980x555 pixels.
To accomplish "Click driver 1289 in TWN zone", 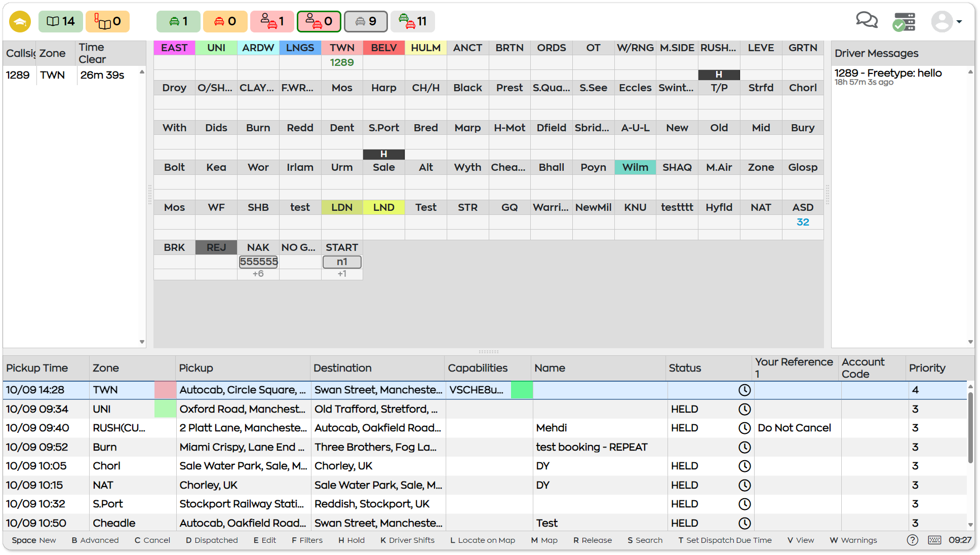I will click(342, 62).
